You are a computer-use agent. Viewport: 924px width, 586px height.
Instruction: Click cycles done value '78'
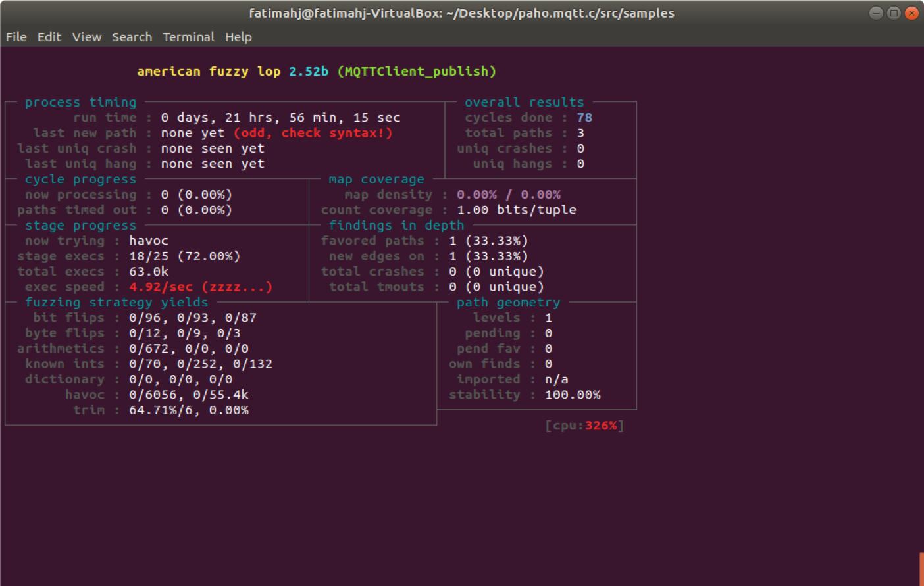(584, 118)
